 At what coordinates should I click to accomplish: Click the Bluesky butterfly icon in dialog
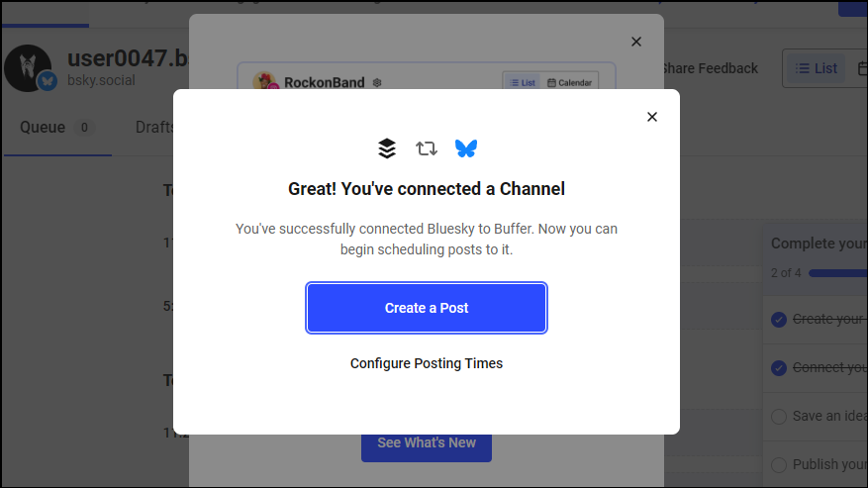[x=466, y=147]
